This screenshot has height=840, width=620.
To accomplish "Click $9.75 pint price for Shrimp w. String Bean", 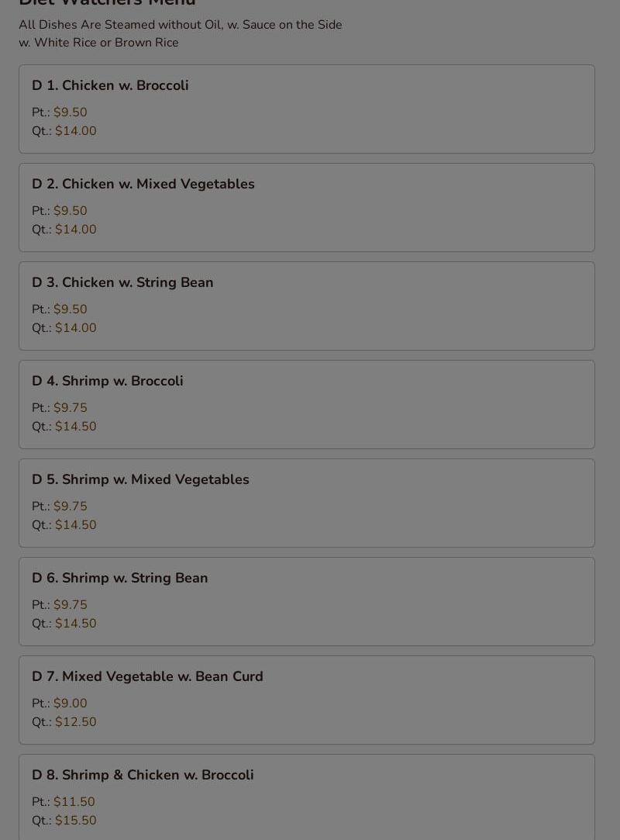I will (71, 605).
